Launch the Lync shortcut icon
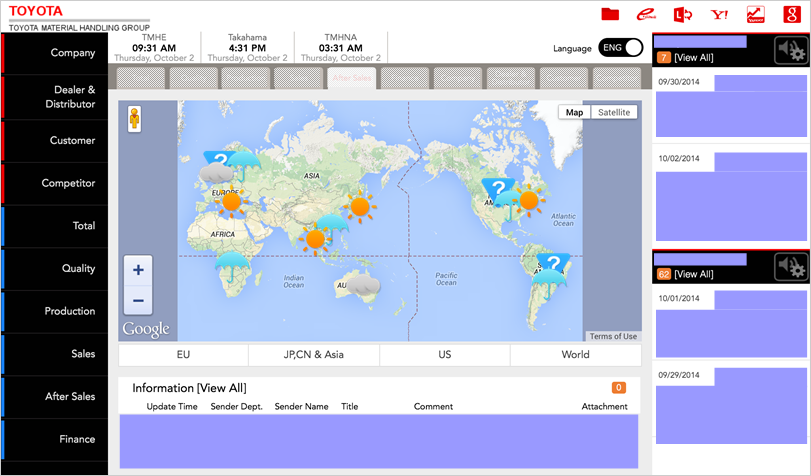The image size is (811, 476). pyautogui.click(x=683, y=14)
